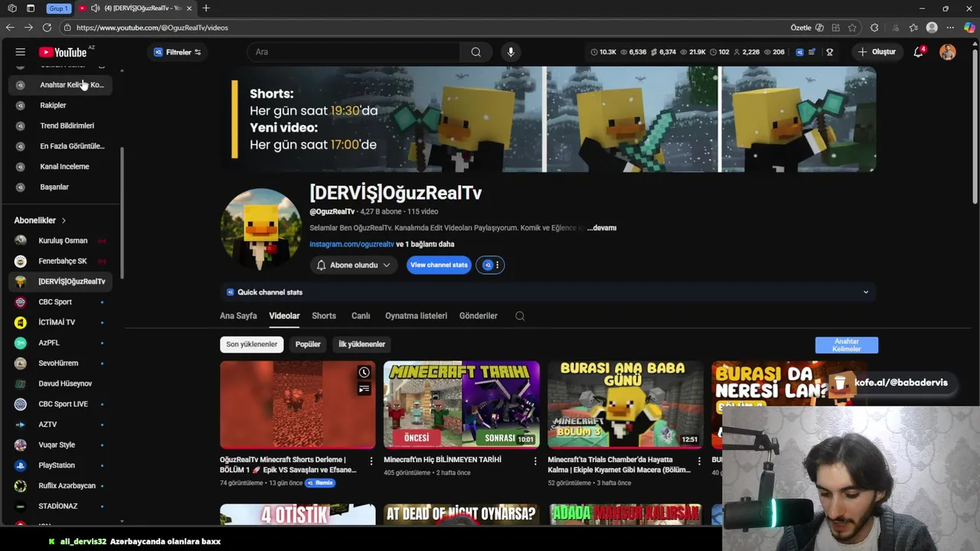Open Başarılar in the sidebar
980x551 pixels.
[x=60, y=187]
